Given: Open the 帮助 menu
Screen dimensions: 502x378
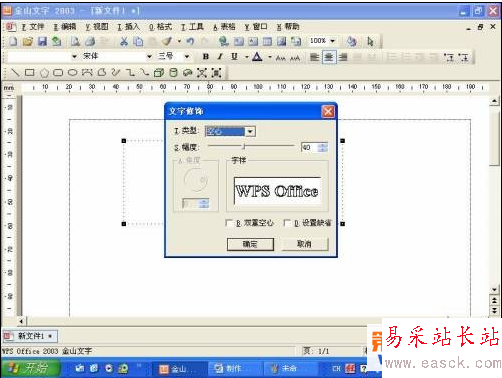Looking at the screenshot, I should [288, 27].
